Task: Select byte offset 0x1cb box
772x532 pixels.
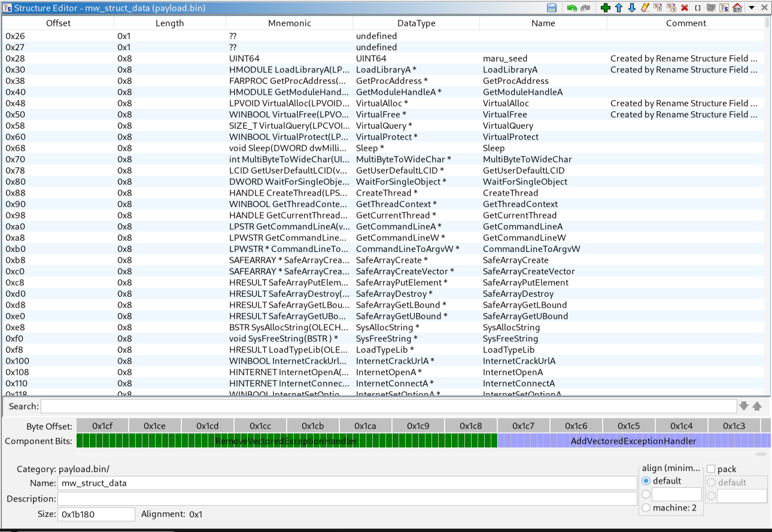Action: tap(313, 425)
